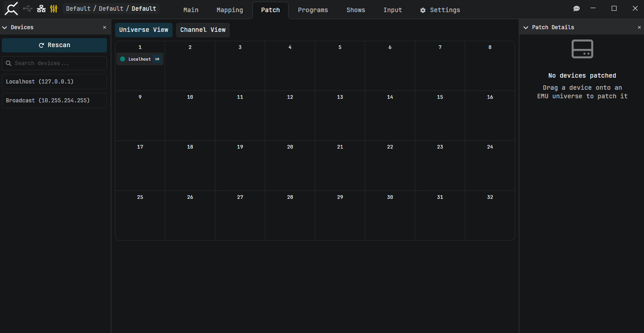Switch to Channel View
644x333 pixels.
pos(203,30)
